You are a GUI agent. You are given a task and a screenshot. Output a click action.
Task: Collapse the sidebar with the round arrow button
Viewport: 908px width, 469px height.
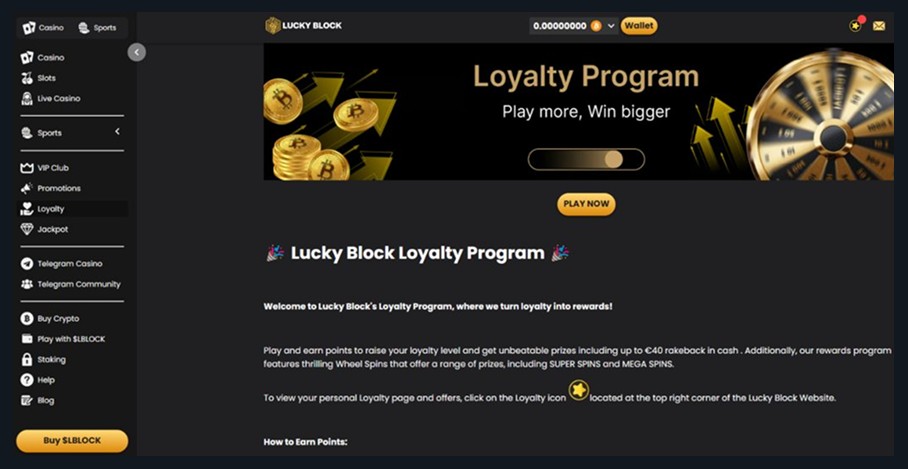pos(137,53)
